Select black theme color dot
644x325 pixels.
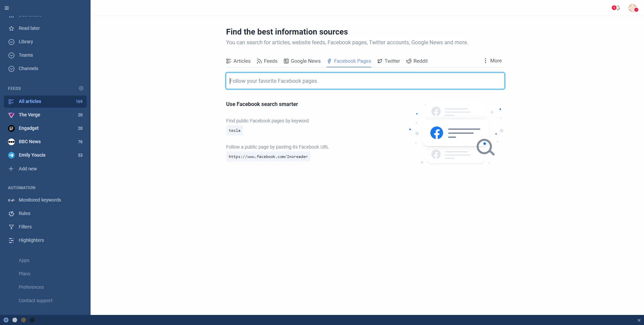coord(32,320)
